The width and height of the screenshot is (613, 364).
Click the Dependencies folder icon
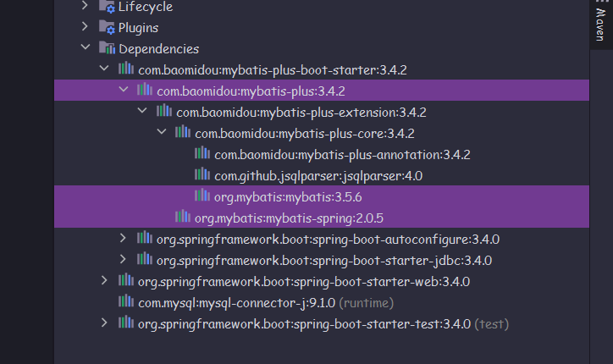107,48
